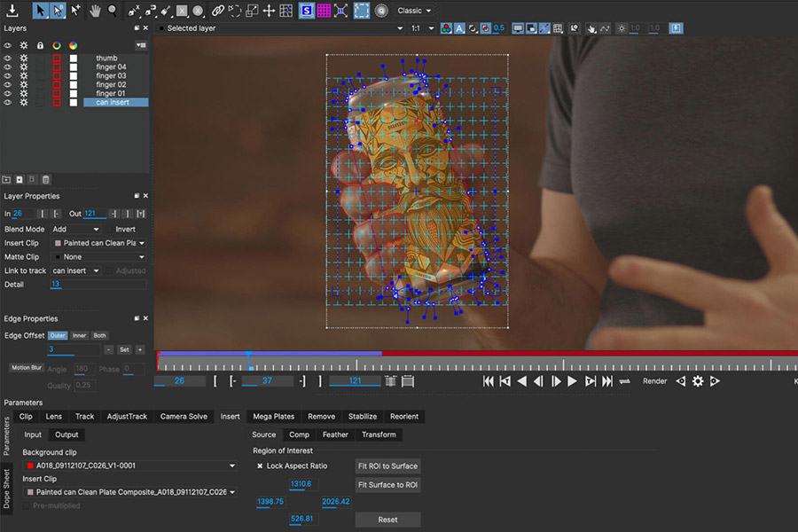
Task: Click the magenta grid overlay icon
Action: (324, 10)
